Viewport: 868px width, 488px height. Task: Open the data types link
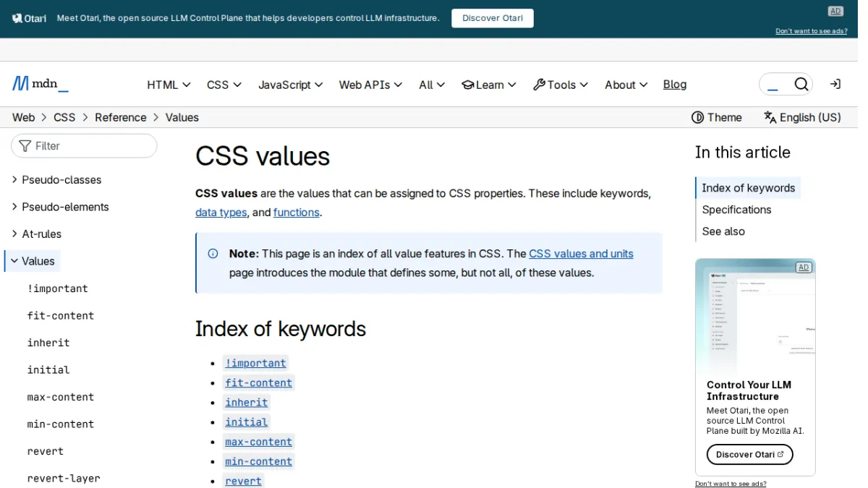tap(221, 213)
